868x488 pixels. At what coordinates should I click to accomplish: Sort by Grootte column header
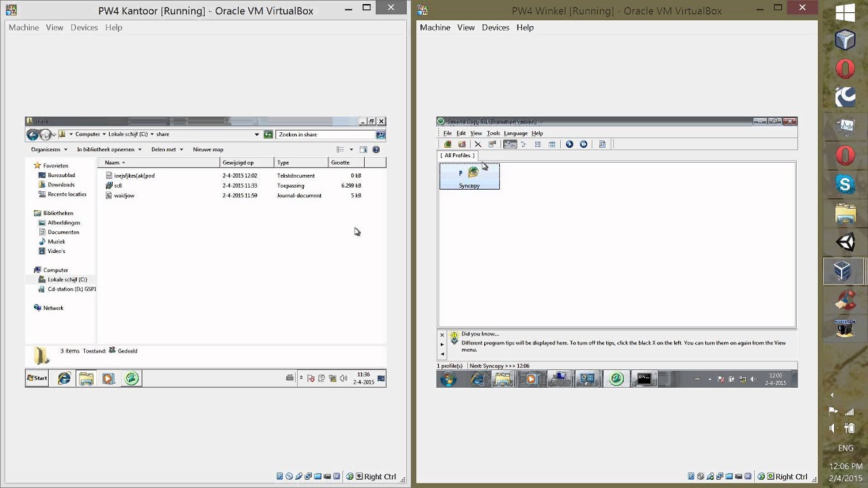point(347,163)
